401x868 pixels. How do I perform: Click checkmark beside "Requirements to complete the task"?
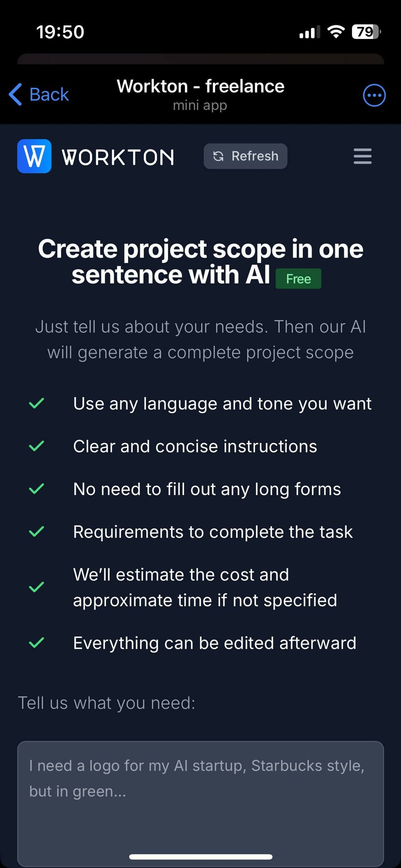click(x=37, y=532)
